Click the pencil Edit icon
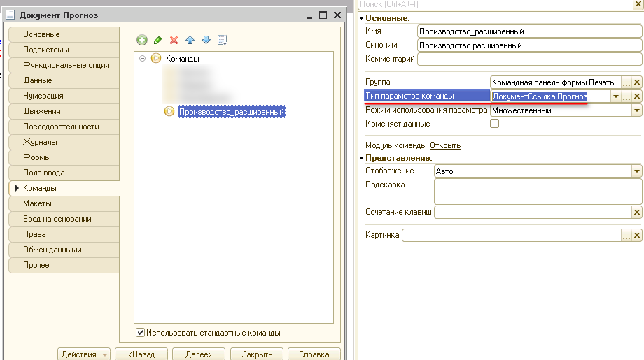The height and width of the screenshot is (360, 644). coord(158,41)
